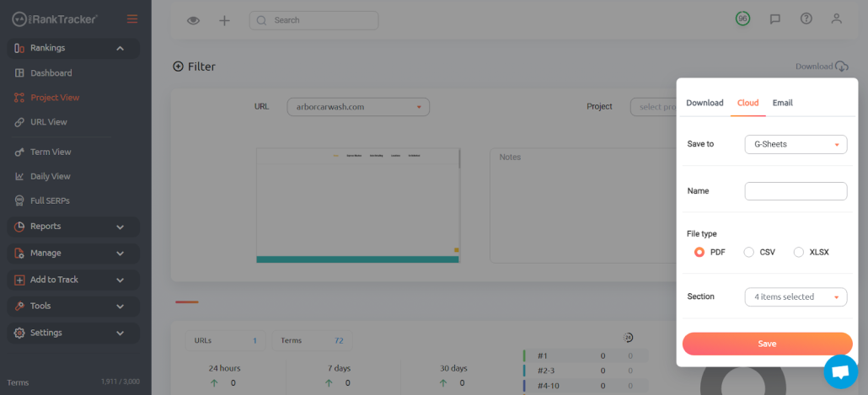Viewport: 868px width, 395px height.
Task: Click the Filter plus circle icon
Action: pyautogui.click(x=179, y=67)
